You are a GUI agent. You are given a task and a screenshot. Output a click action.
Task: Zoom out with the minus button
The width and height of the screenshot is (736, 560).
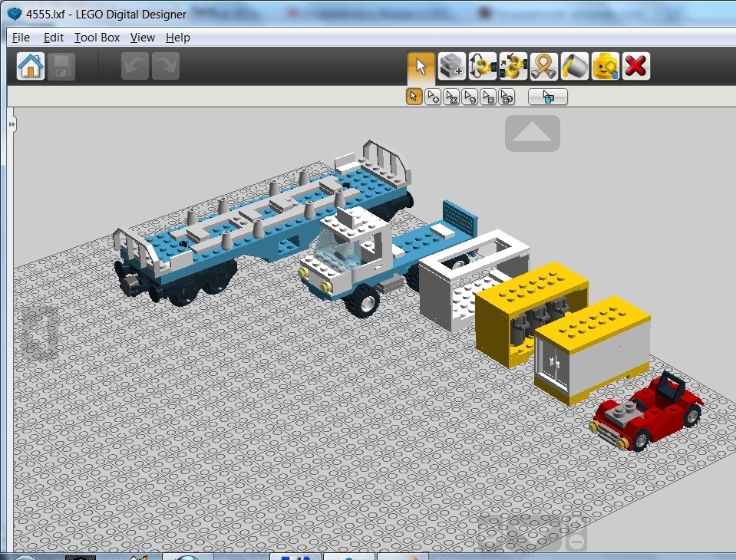[x=576, y=542]
